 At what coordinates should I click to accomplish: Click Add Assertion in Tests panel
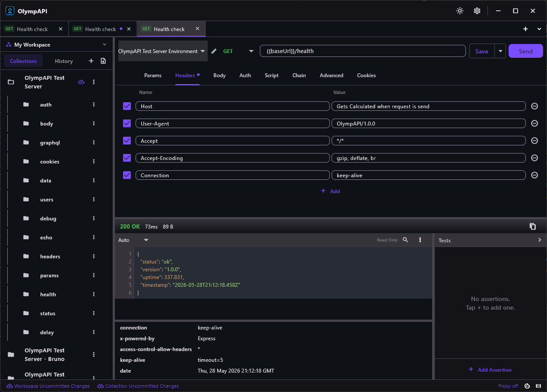click(x=490, y=370)
